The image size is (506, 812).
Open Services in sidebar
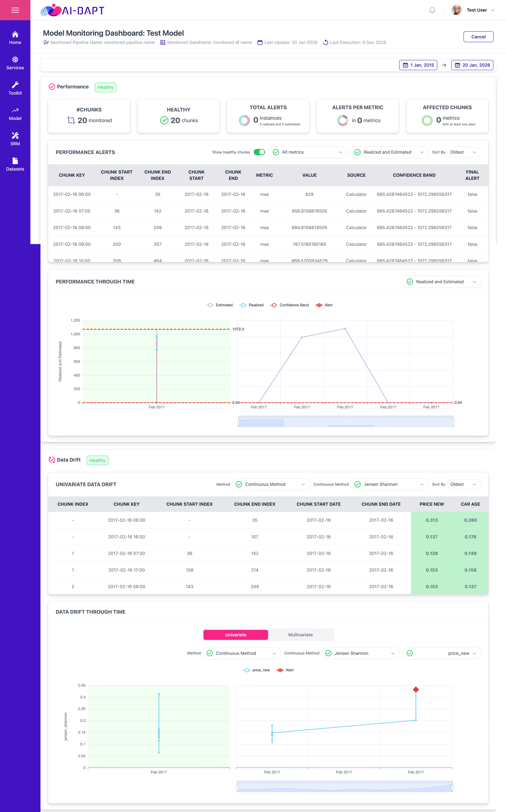tap(15, 63)
